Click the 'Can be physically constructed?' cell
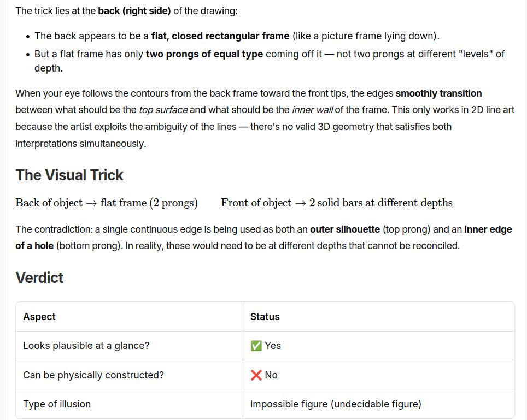This screenshot has height=420, width=527. (130, 375)
